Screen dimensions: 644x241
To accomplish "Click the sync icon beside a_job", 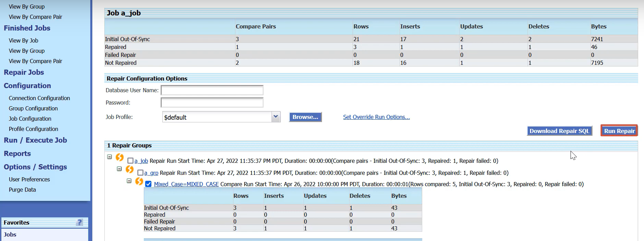I will coord(119,157).
